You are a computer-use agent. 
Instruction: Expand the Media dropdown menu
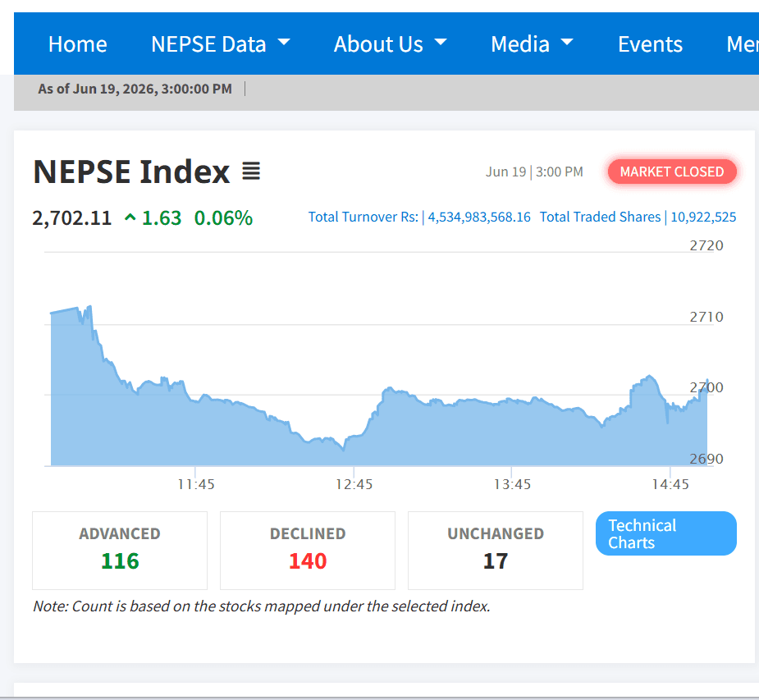pyautogui.click(x=532, y=44)
